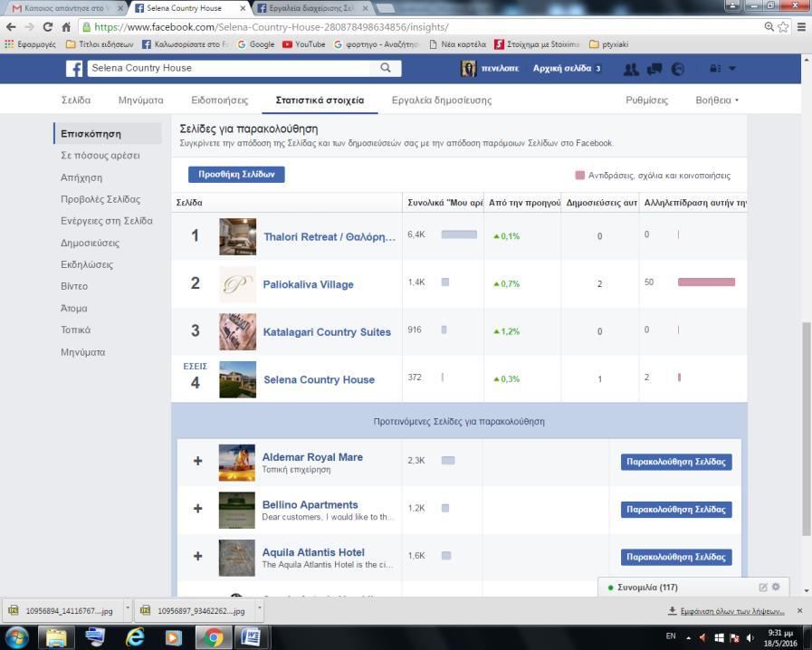Open Katalagari Country Suites page link
812x650 pixels.
(327, 332)
